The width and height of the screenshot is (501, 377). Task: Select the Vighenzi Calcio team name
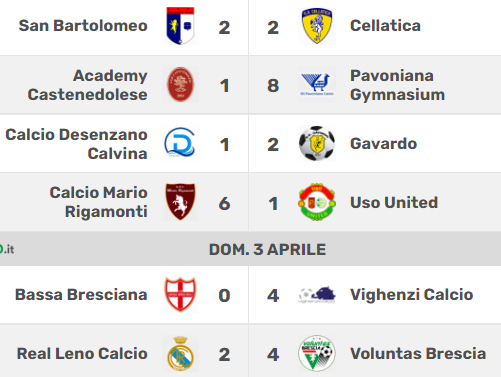tap(412, 295)
